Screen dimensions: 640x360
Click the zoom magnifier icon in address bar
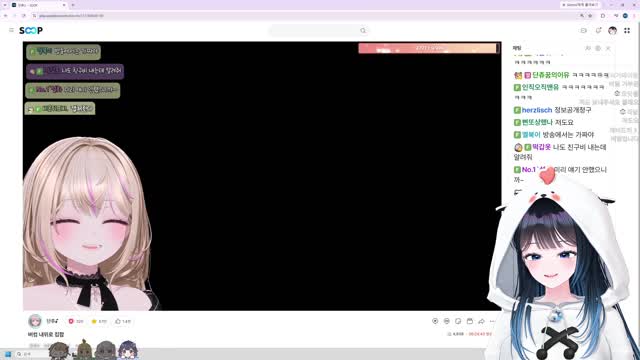pyautogui.click(x=582, y=16)
